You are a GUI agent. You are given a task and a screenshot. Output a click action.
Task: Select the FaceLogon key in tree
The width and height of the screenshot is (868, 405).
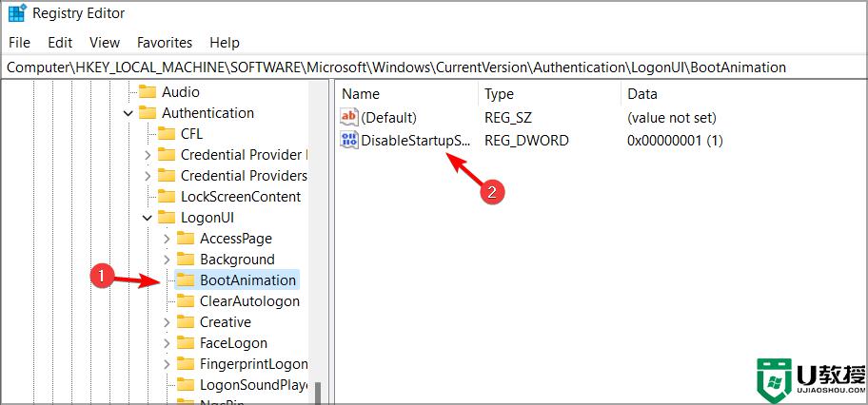coord(233,343)
